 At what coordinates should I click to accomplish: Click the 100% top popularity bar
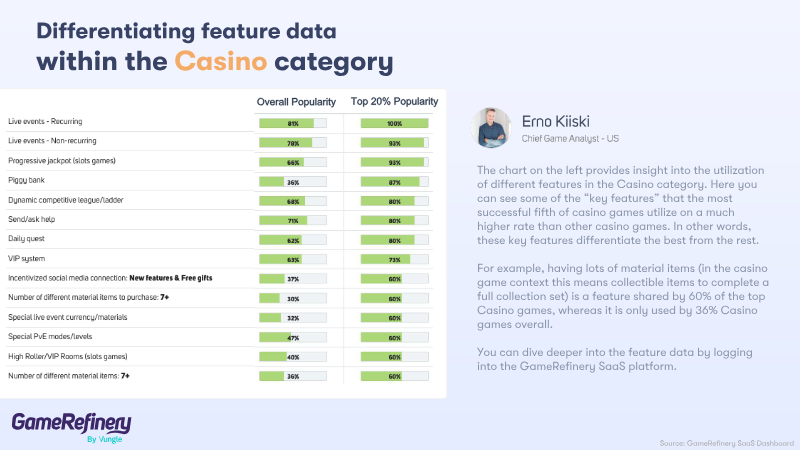pyautogui.click(x=394, y=123)
